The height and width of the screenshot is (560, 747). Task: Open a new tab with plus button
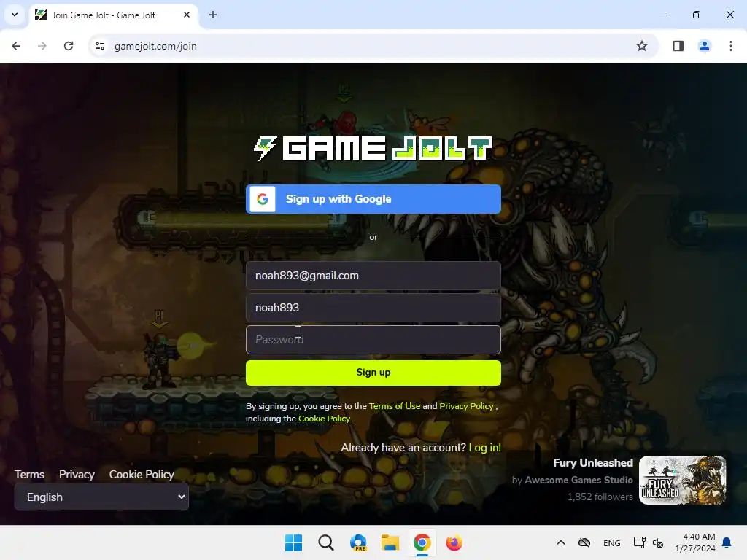(x=213, y=15)
